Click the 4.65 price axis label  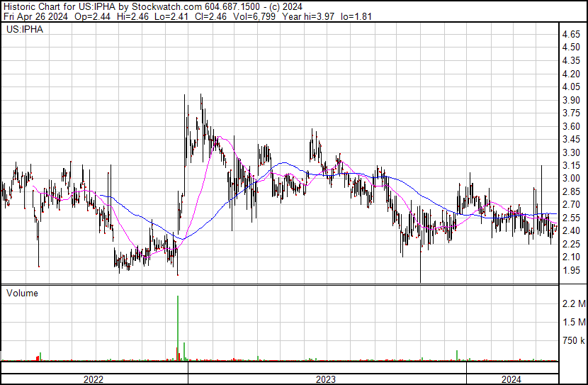571,34
